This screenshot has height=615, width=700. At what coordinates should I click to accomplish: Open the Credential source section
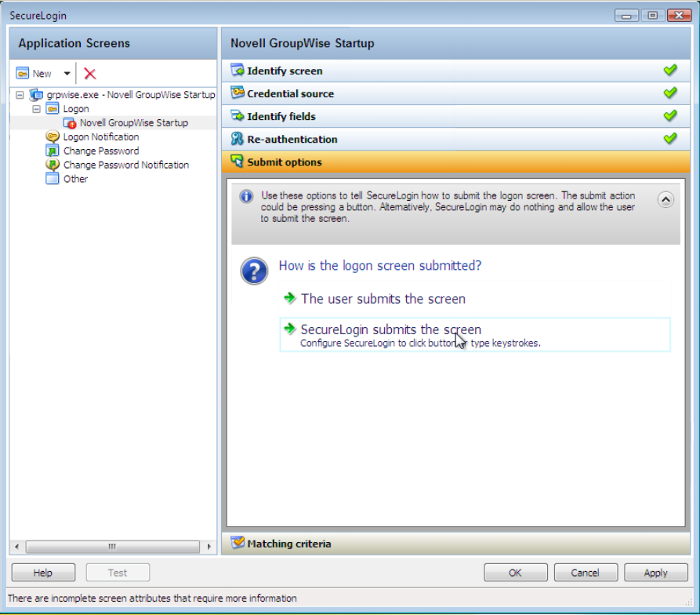[455, 93]
